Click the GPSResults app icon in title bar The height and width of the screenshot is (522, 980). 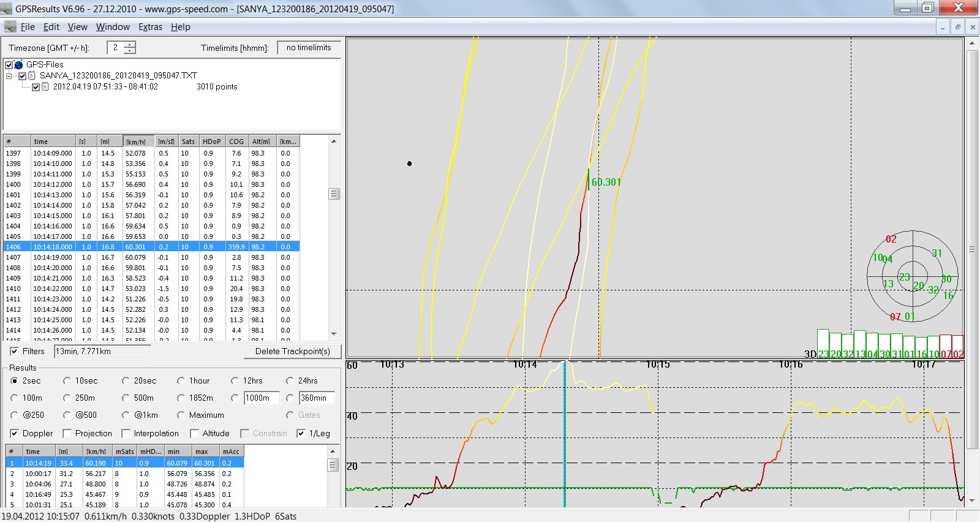click(7, 9)
